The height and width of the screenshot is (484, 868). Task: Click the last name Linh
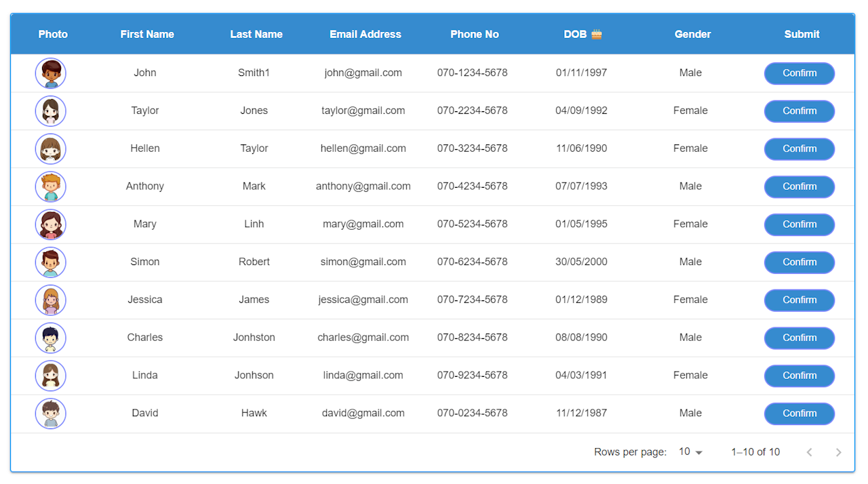tap(254, 224)
